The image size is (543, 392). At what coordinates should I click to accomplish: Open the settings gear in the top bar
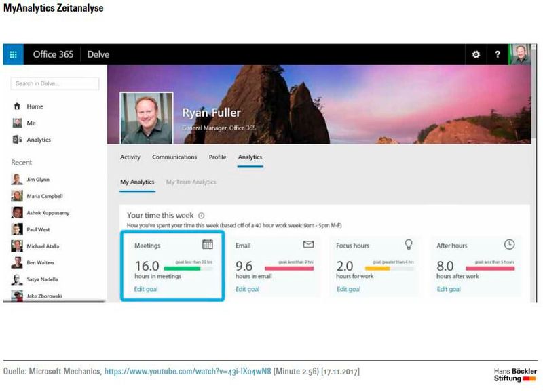477,54
